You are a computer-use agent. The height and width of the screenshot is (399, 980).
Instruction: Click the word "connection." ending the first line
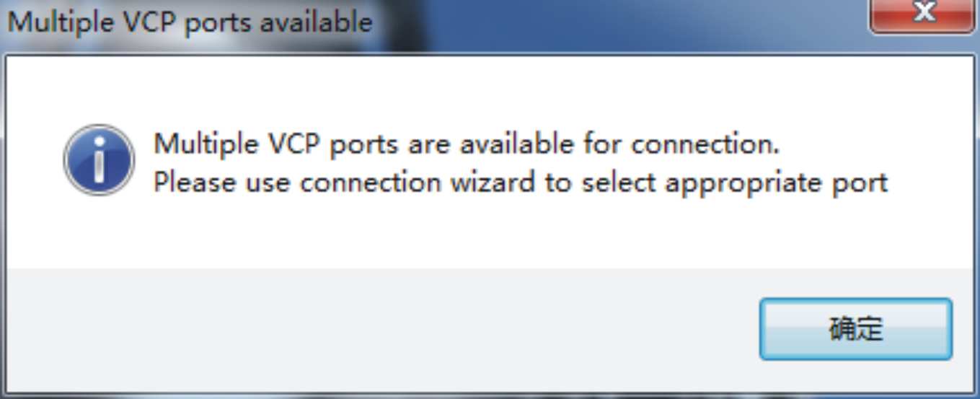click(706, 144)
